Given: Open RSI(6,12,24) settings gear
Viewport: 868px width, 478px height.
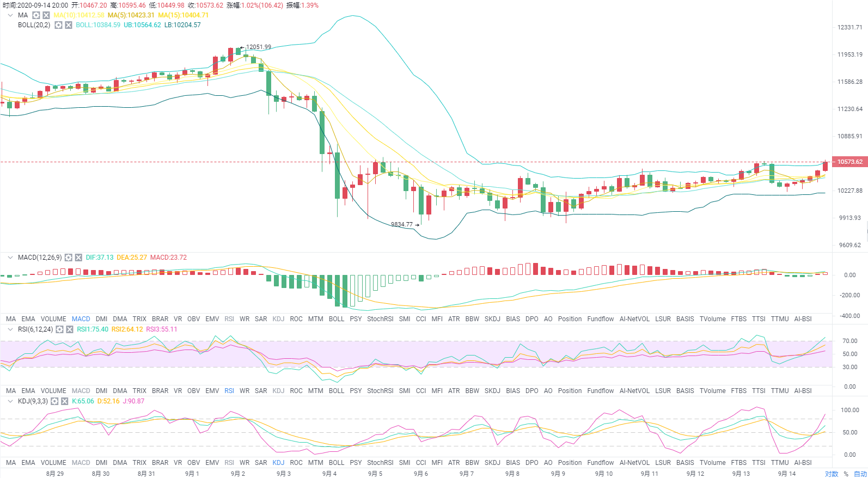Looking at the screenshot, I should point(59,329).
